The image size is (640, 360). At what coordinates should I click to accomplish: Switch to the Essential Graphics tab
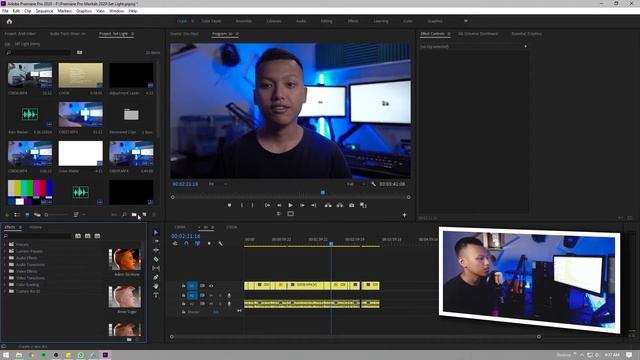click(x=527, y=34)
